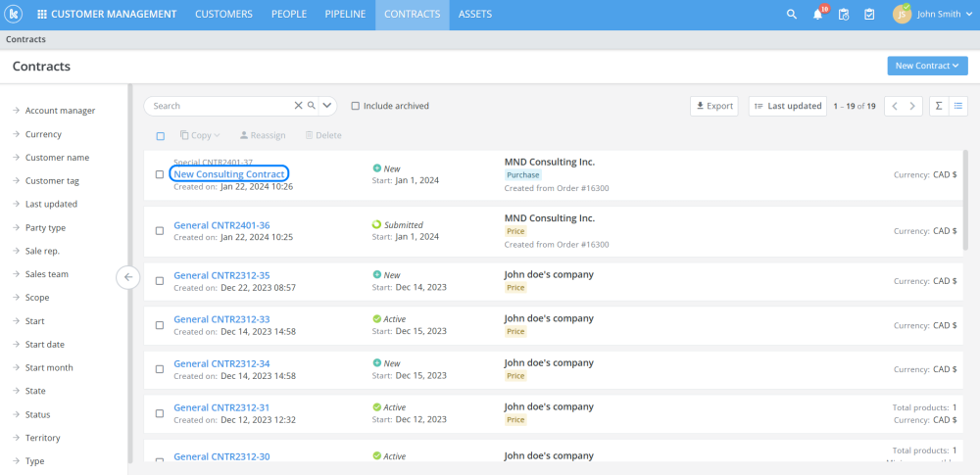Click the Delete toolbar action
Image resolution: width=980 pixels, height=475 pixels.
(323, 135)
